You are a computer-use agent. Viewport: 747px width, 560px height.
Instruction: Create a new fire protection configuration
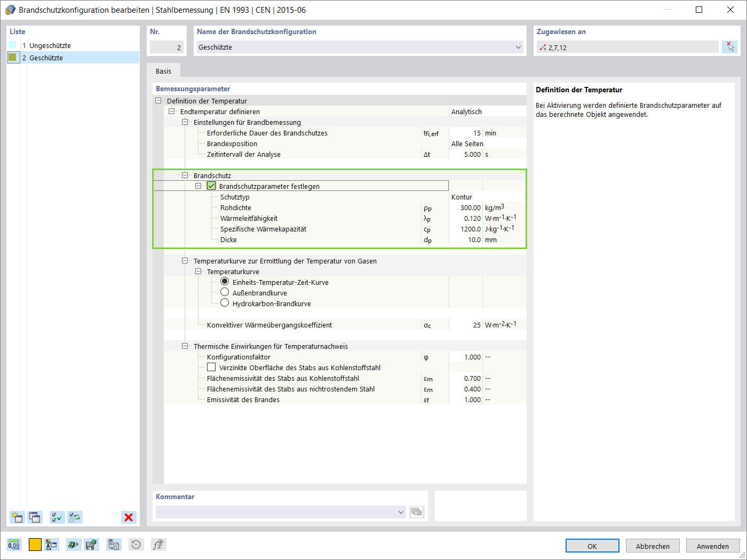click(x=17, y=517)
